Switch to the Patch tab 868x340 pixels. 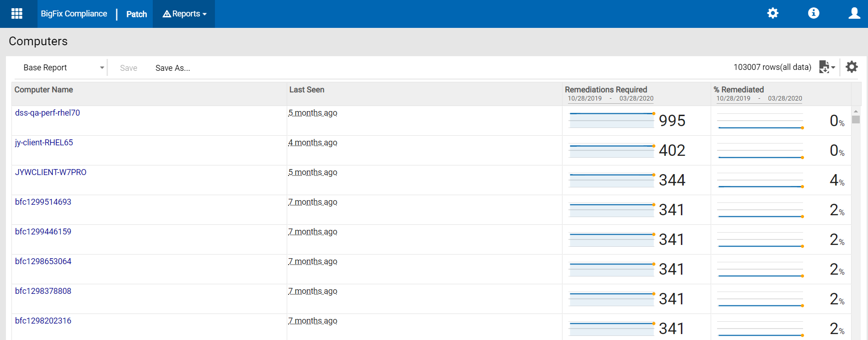(136, 14)
